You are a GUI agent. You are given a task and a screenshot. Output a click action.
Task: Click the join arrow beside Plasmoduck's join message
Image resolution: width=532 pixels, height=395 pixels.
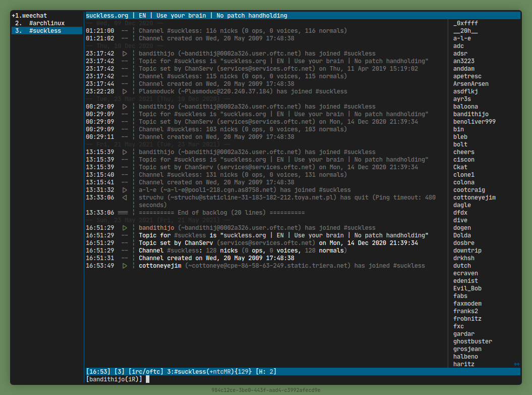click(125, 91)
